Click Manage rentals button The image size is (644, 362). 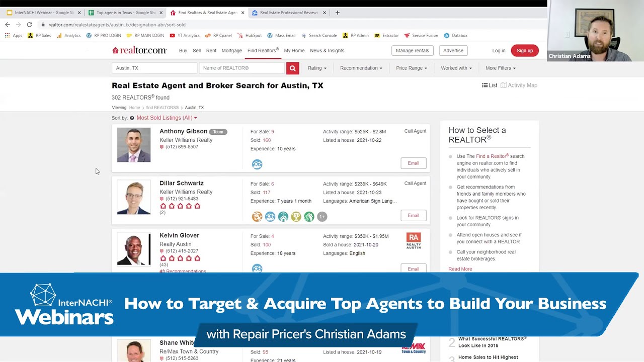click(x=412, y=50)
